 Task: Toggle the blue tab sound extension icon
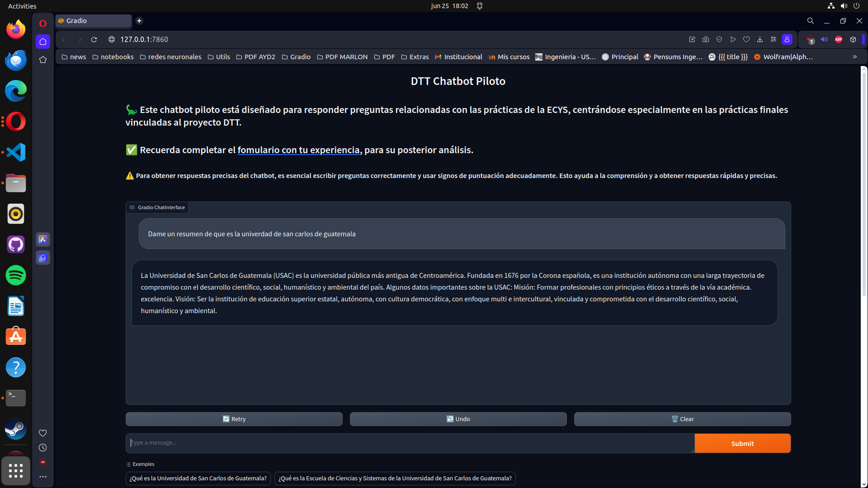pyautogui.click(x=824, y=40)
